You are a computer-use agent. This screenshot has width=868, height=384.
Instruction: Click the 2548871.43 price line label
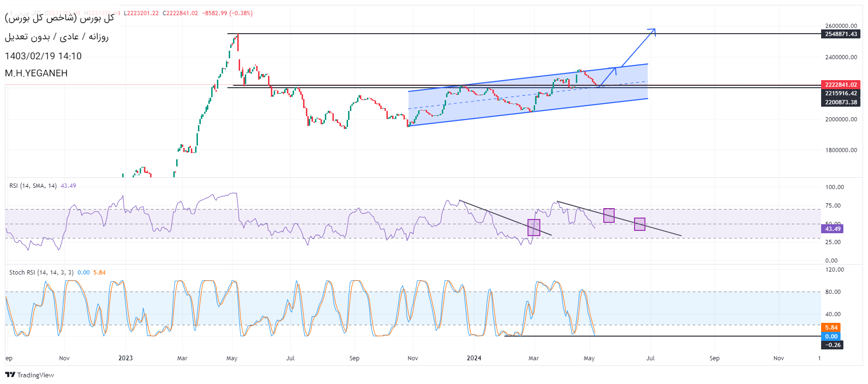pos(841,34)
